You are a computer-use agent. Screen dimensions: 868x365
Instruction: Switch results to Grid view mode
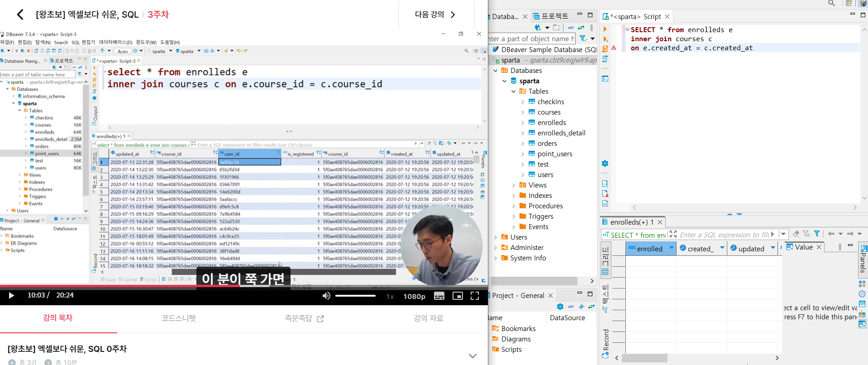(x=605, y=260)
